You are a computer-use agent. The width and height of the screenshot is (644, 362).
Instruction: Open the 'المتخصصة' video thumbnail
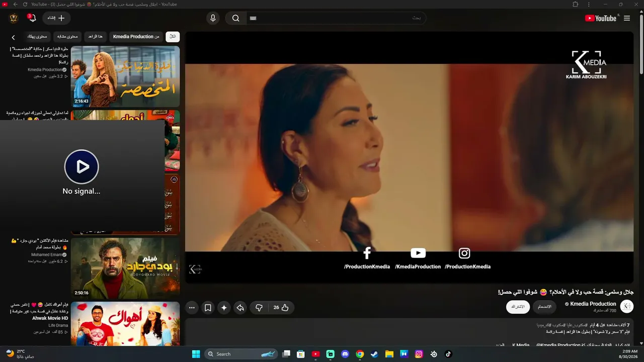(x=125, y=76)
